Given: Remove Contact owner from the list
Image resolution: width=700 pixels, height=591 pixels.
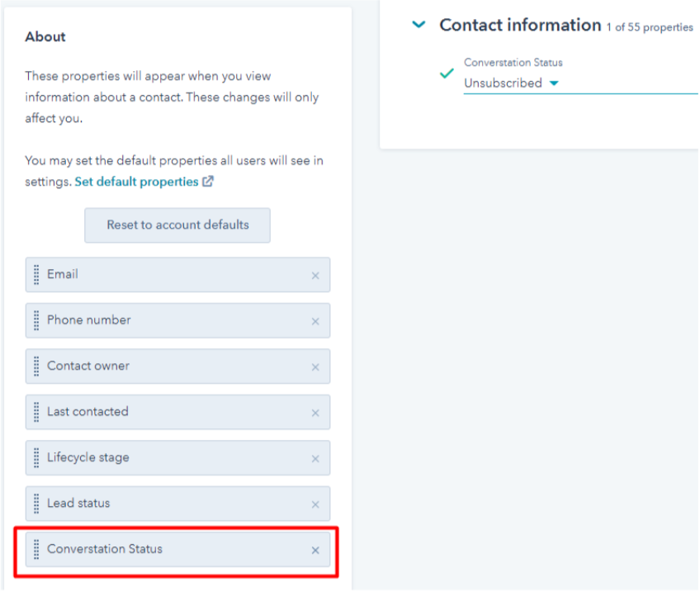Looking at the screenshot, I should [315, 367].
